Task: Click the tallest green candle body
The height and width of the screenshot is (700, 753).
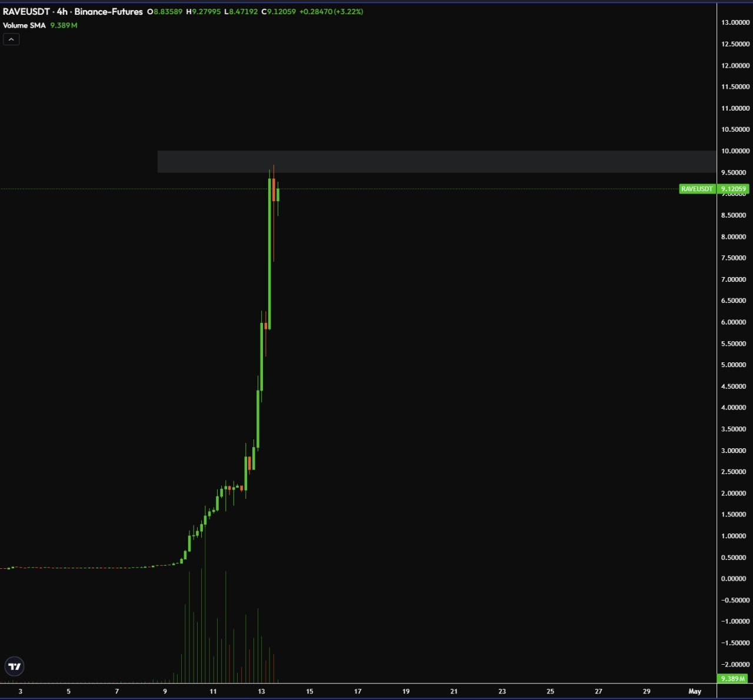Action: coord(269,253)
